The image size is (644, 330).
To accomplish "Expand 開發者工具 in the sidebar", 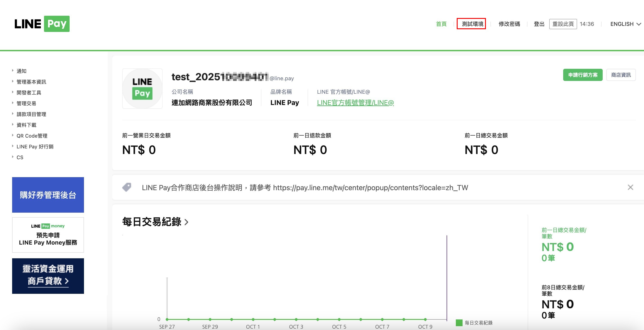I will (x=29, y=93).
